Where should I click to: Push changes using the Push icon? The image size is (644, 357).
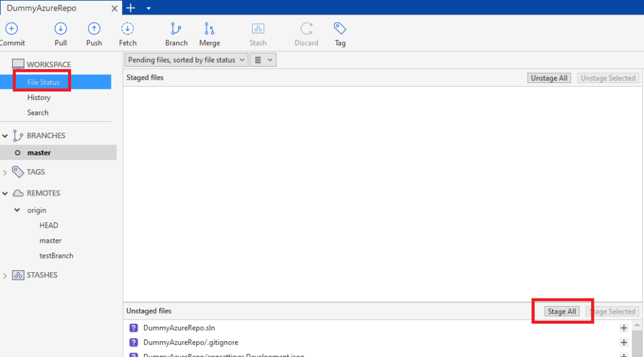tap(94, 29)
